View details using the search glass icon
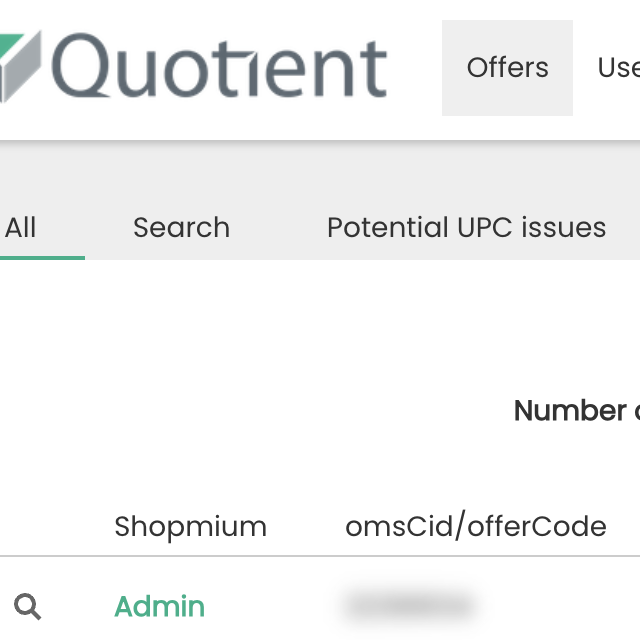The width and height of the screenshot is (640, 640). click(27, 607)
